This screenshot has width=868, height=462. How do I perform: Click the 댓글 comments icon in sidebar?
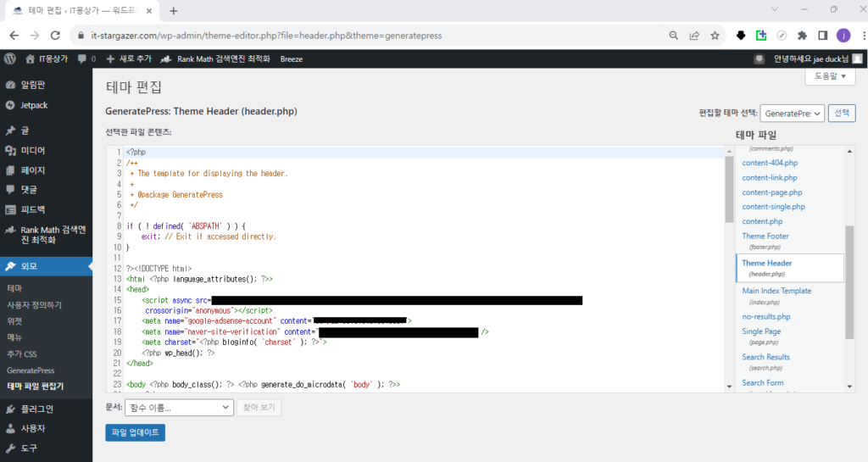[10, 190]
